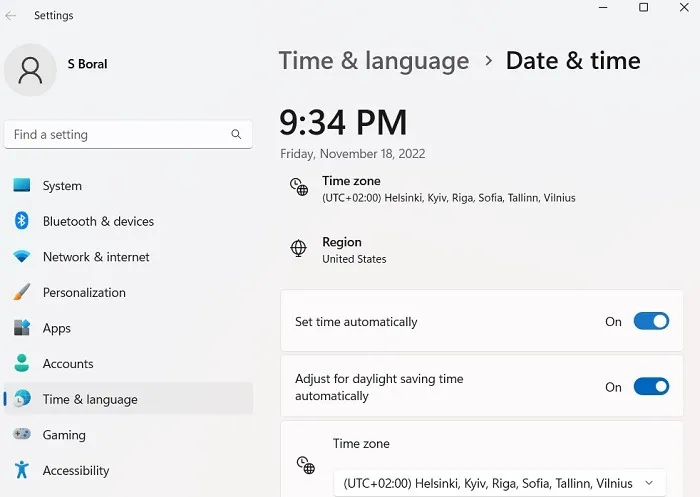Click the search magnifier icon
The image size is (700, 497).
236,134
